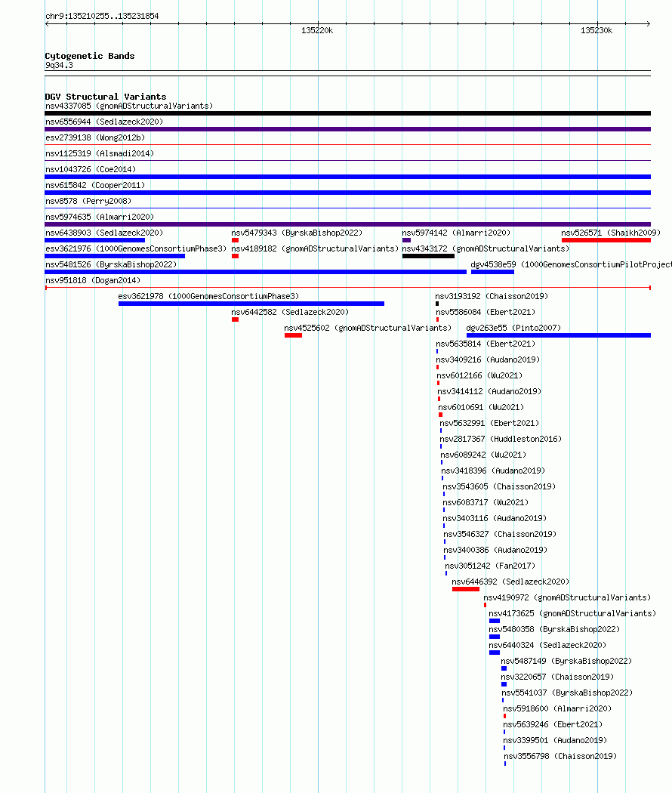The width and height of the screenshot is (672, 793).
Task: Click the nsv4337085 gnomAD variant label
Action: 129,106
